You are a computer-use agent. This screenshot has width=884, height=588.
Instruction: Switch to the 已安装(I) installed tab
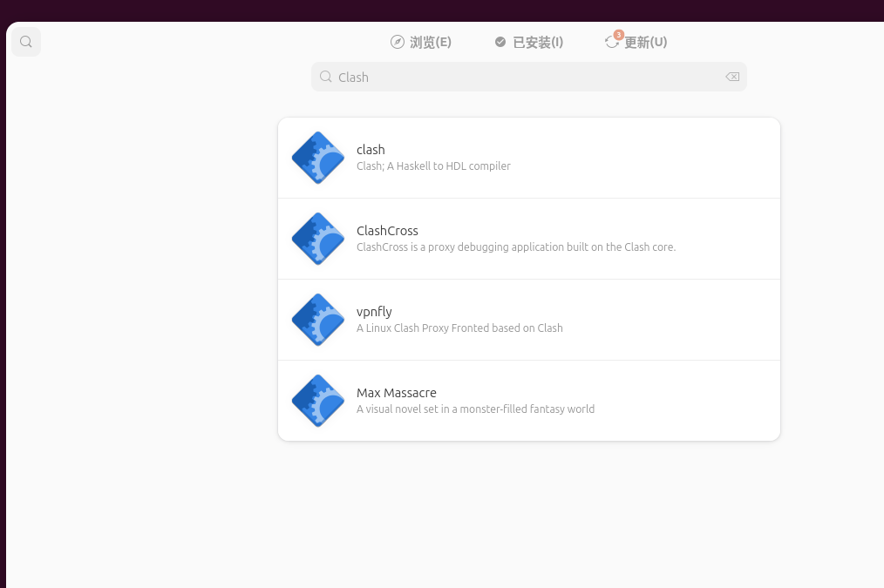(529, 42)
